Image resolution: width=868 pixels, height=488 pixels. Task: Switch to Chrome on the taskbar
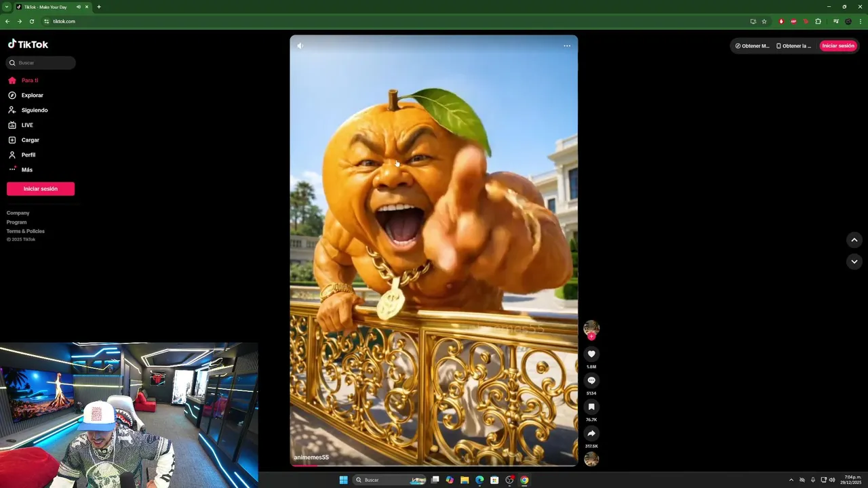click(524, 480)
